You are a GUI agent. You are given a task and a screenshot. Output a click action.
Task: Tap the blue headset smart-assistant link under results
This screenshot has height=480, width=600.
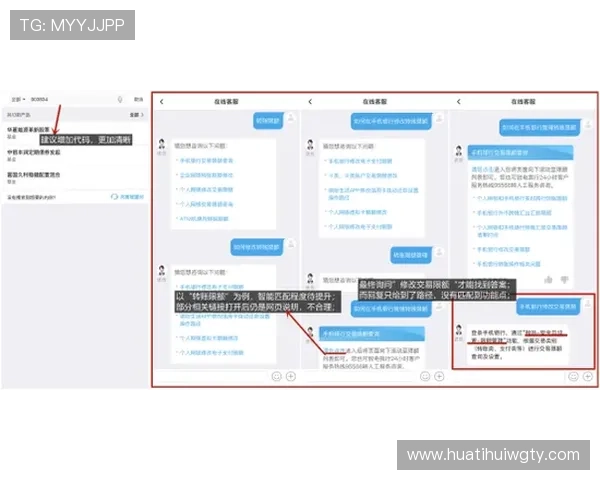[x=127, y=197]
